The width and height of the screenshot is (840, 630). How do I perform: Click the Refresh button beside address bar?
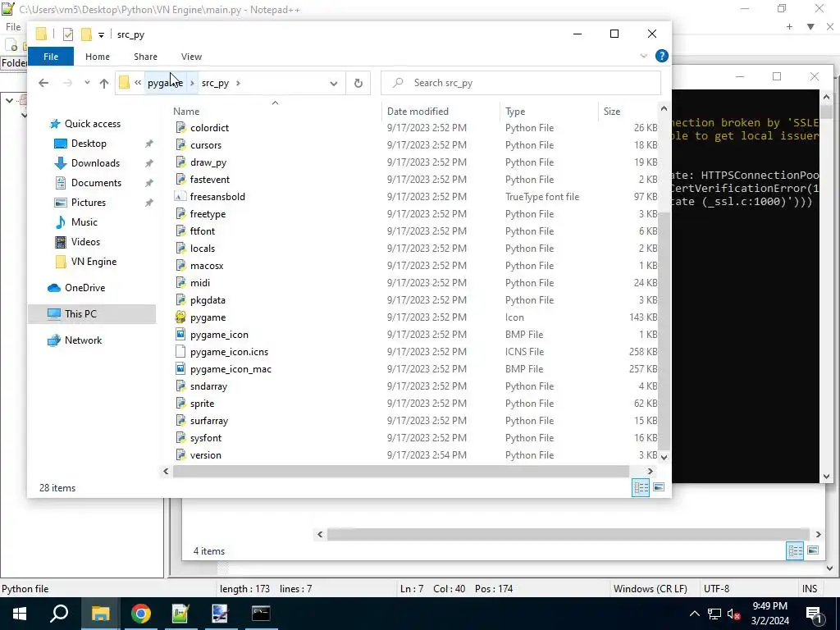pos(358,83)
